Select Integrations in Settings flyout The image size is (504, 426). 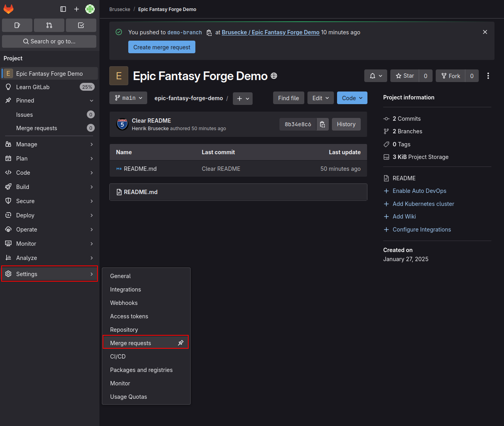[146, 290]
